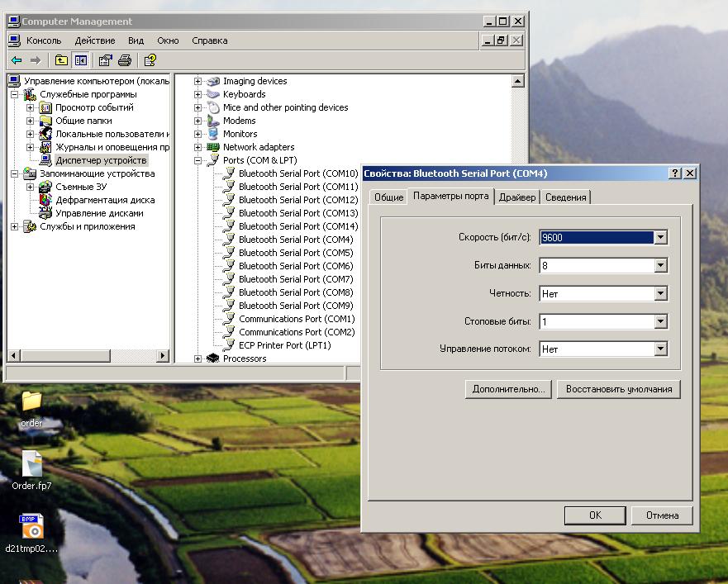Click the Отмена button
The image size is (728, 584).
[x=662, y=515]
